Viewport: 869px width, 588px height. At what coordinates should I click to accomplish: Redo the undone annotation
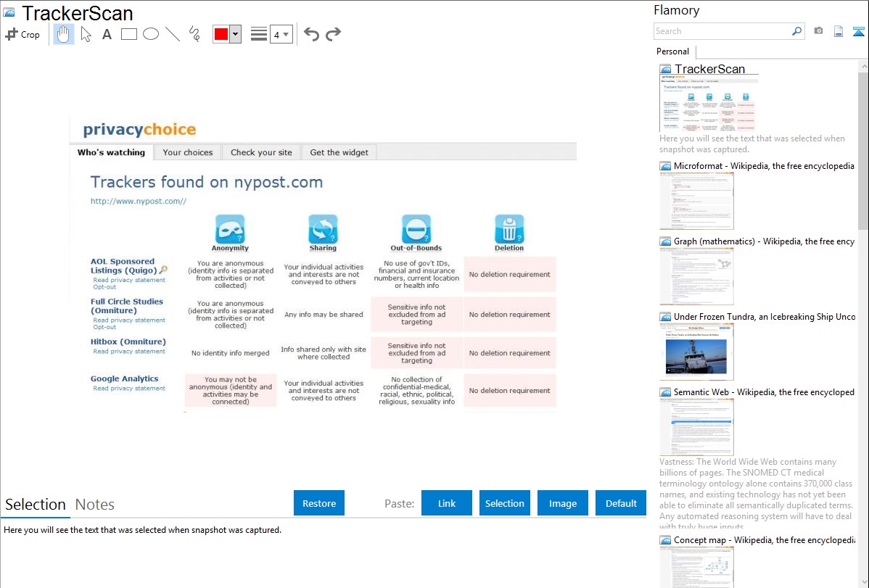[333, 34]
